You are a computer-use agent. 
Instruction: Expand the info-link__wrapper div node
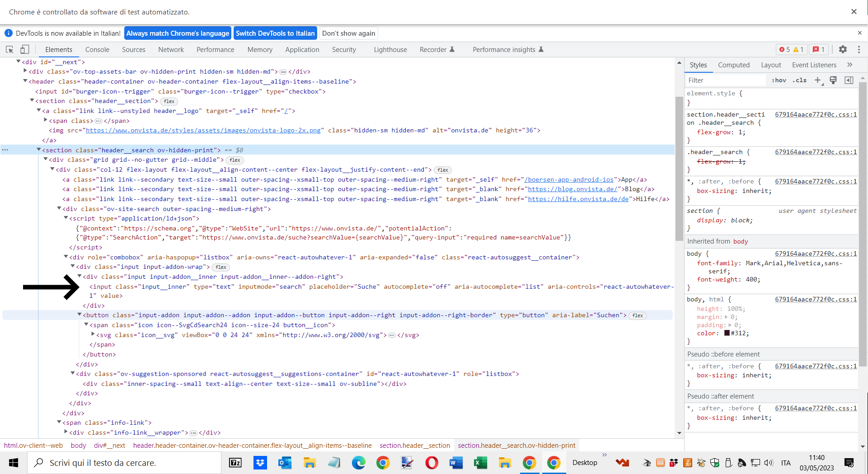tap(66, 432)
